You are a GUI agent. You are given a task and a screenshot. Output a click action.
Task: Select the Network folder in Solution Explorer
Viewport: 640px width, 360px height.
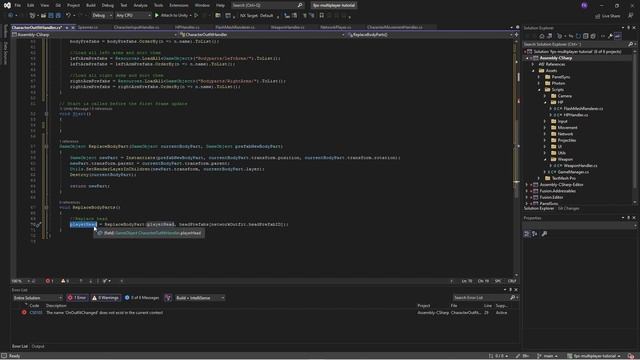565,134
